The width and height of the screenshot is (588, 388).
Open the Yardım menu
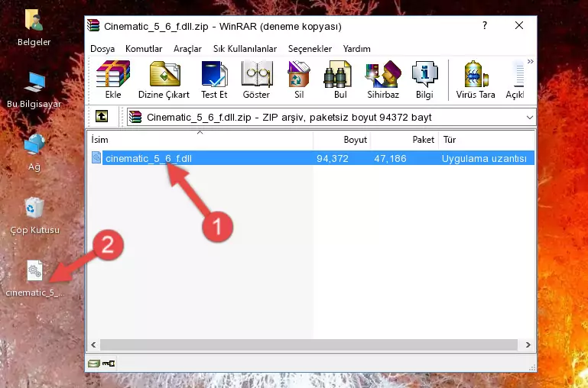pos(356,49)
